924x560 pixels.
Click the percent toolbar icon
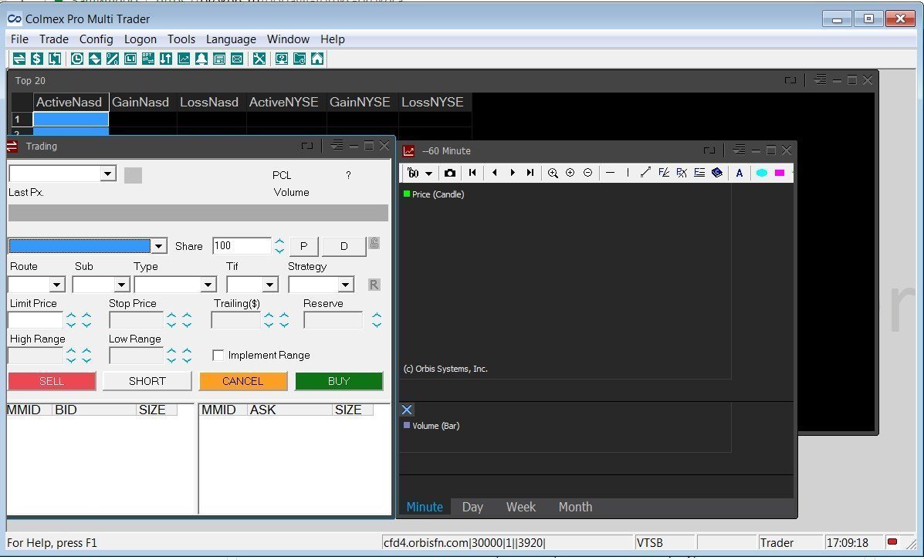pyautogui.click(x=112, y=59)
